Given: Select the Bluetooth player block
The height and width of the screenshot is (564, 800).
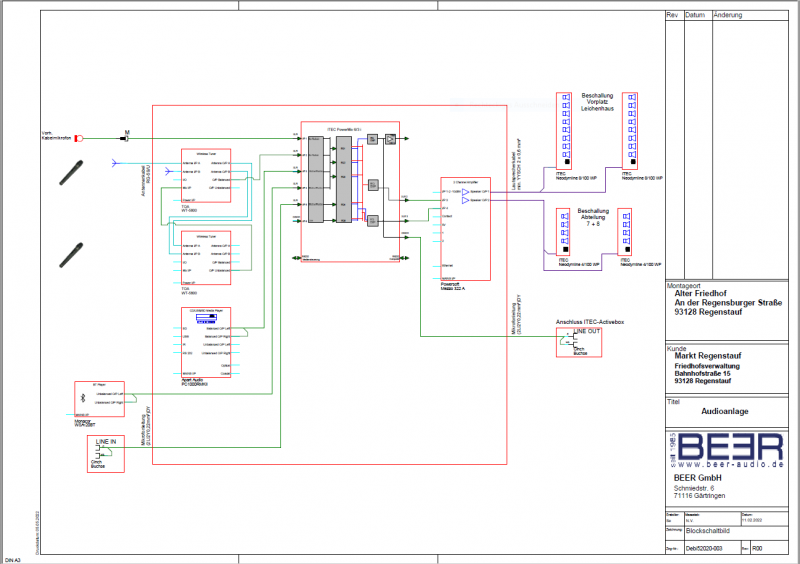Looking at the screenshot, I should point(99,399).
